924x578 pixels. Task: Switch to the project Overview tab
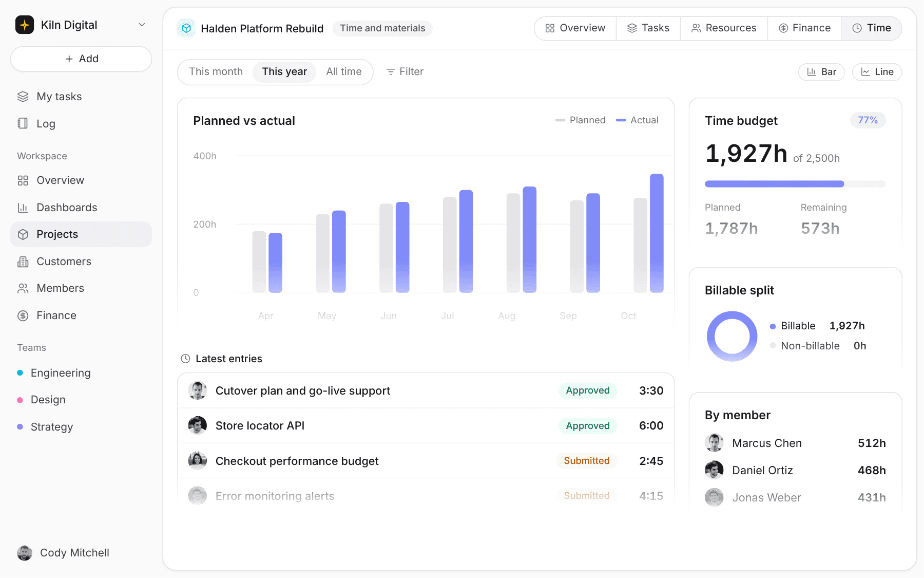575,28
